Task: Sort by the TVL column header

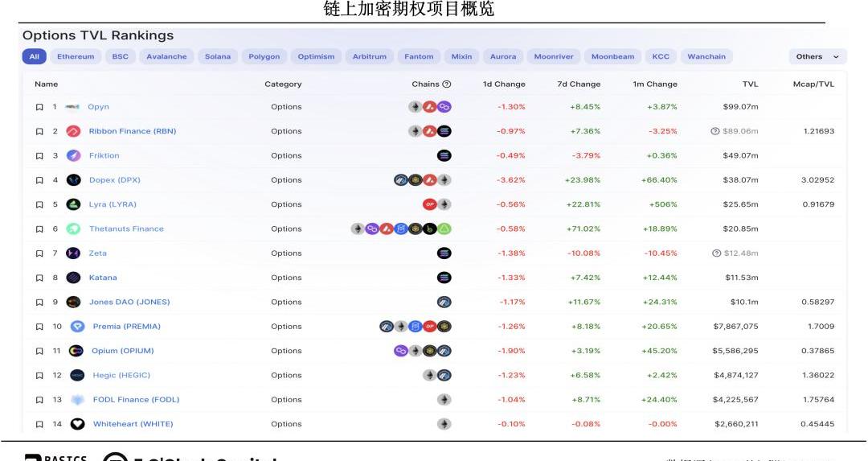Action: (750, 84)
